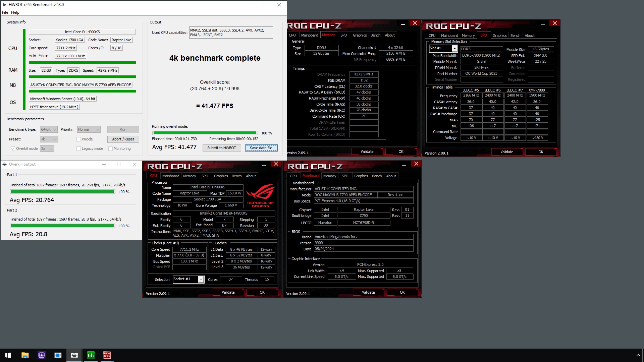This screenshot has height=362, width=644.
Task: Open the Priority Normal dropdown
Action: click(89, 129)
